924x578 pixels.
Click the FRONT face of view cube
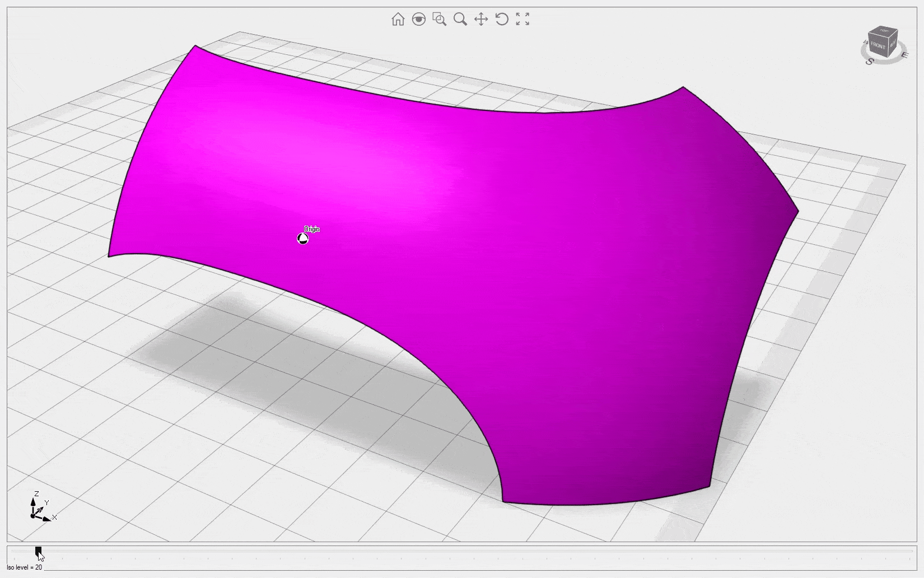click(878, 45)
